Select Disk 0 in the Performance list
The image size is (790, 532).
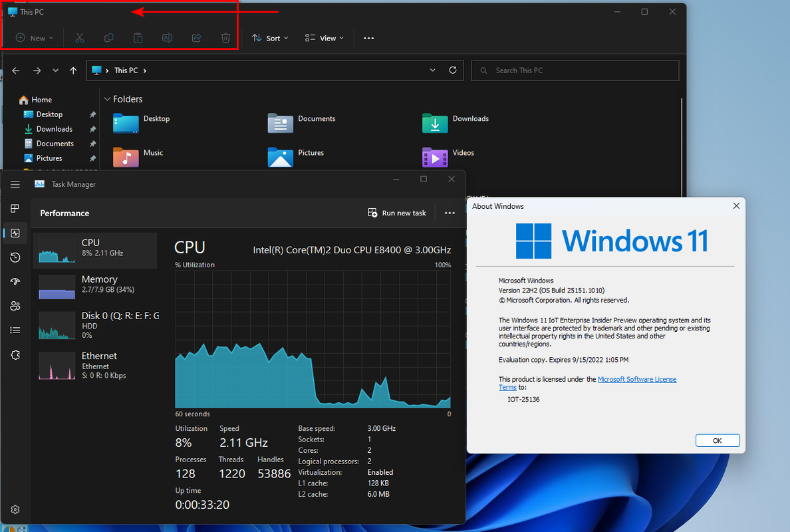coord(95,325)
